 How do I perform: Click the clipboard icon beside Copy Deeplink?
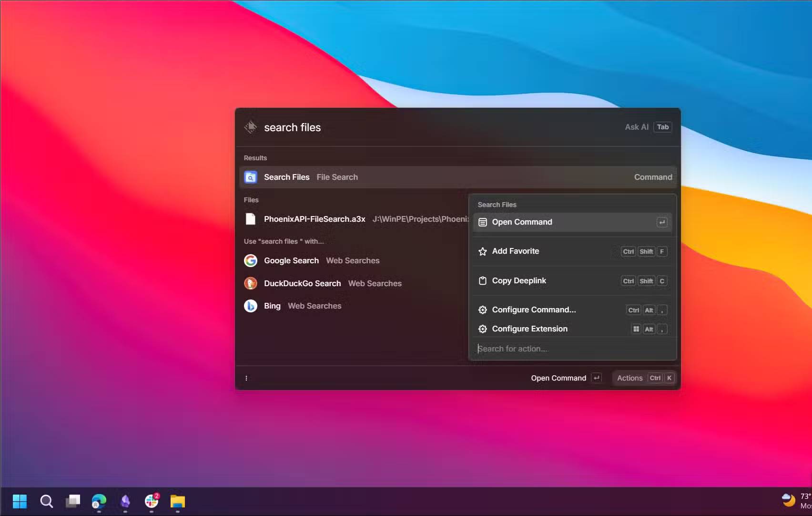pos(482,281)
